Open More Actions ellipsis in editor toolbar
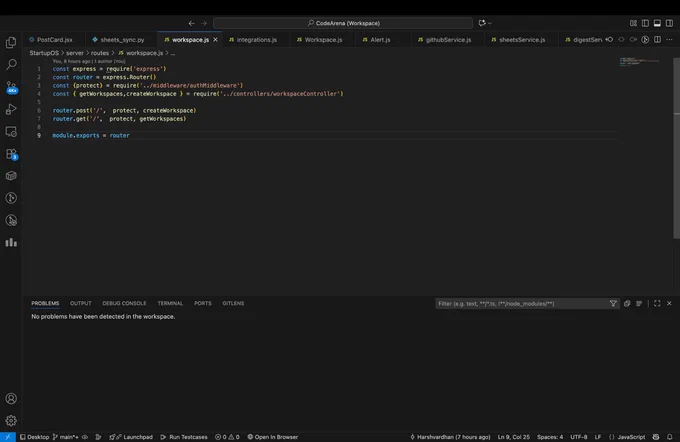The image size is (680, 442). [670, 39]
